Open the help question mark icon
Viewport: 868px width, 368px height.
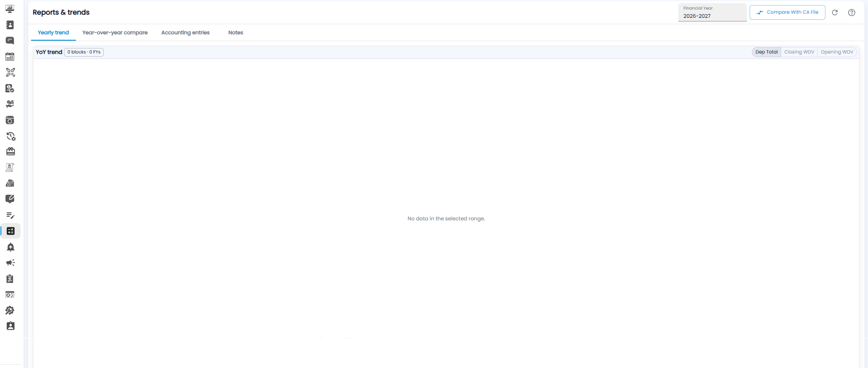(x=852, y=12)
